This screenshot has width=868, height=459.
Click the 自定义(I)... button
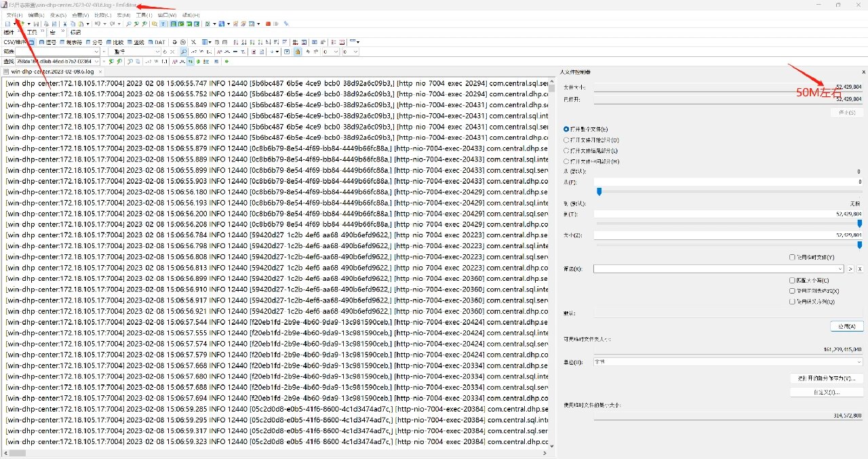click(x=827, y=392)
